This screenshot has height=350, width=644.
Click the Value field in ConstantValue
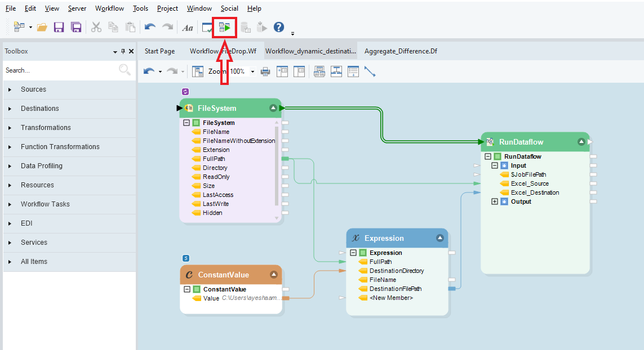pyautogui.click(x=211, y=298)
